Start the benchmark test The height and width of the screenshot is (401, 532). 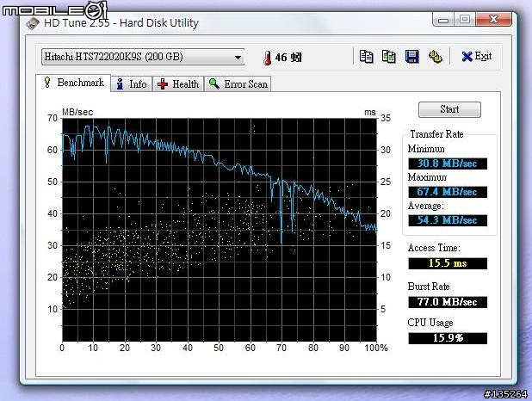click(x=449, y=109)
